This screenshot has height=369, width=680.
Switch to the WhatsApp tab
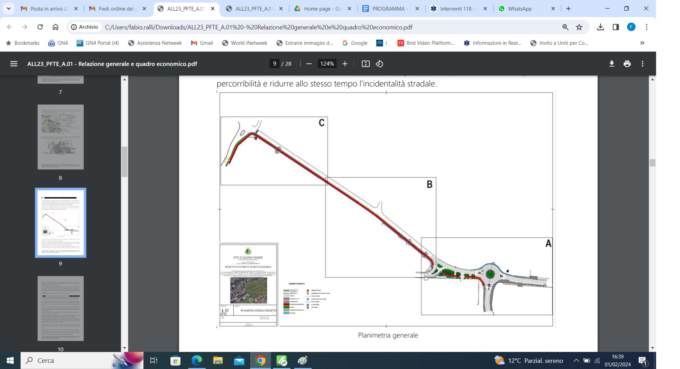(x=526, y=9)
